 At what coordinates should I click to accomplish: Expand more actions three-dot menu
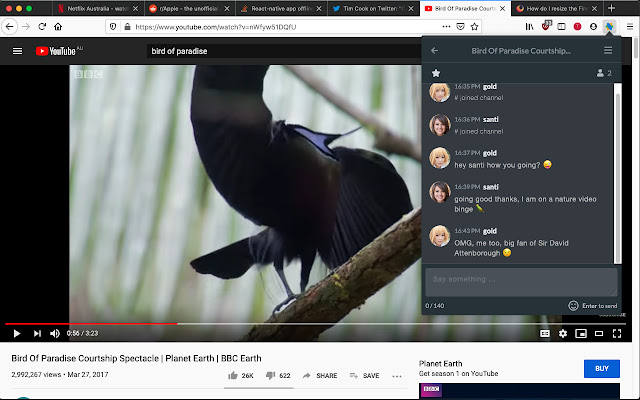pyautogui.click(x=397, y=376)
